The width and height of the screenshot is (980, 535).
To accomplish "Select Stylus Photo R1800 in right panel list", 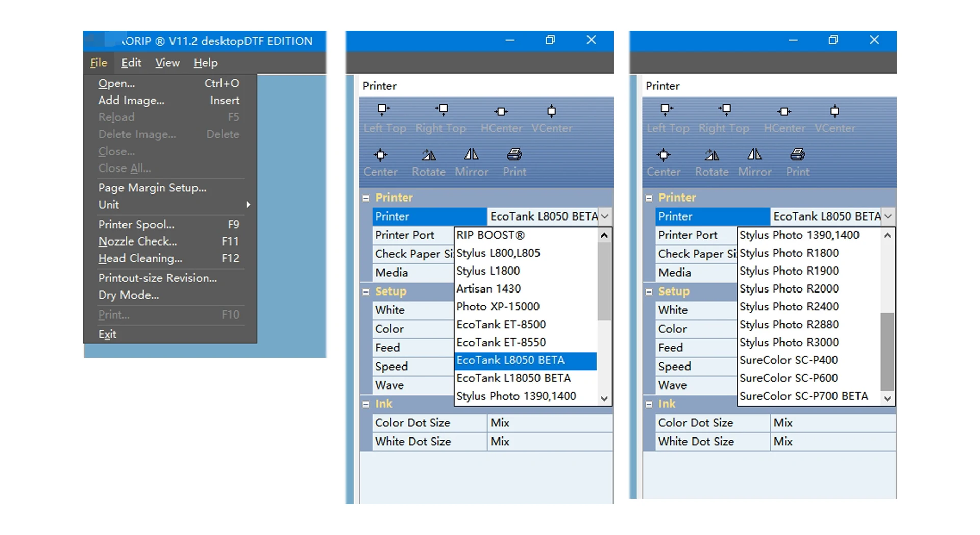I will [810, 253].
